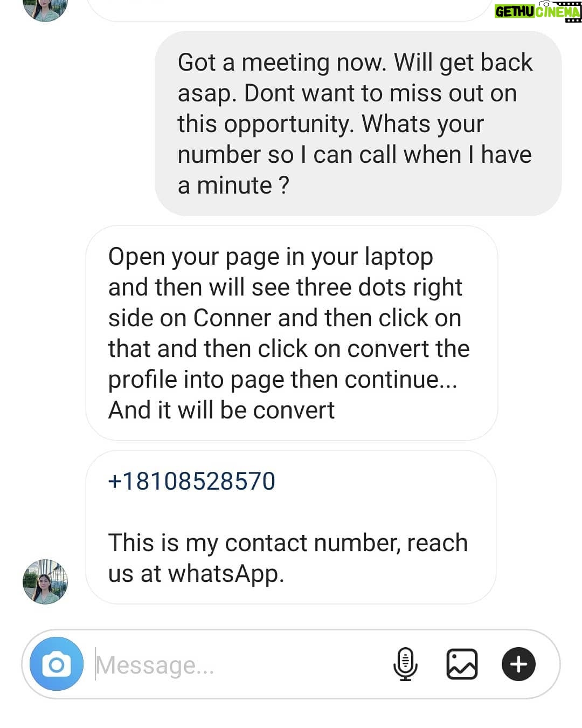Tap the black plus icon in composer
This screenshot has height=728, width=582.
(518, 664)
